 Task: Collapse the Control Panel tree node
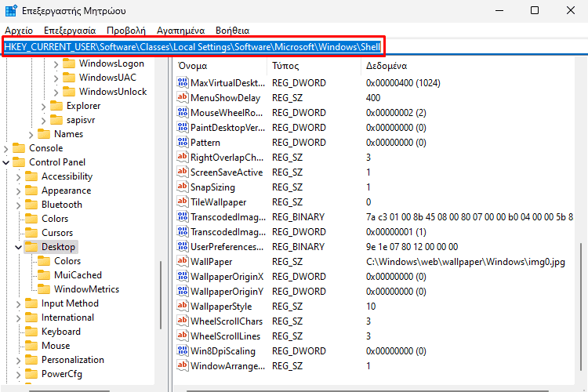[6, 162]
